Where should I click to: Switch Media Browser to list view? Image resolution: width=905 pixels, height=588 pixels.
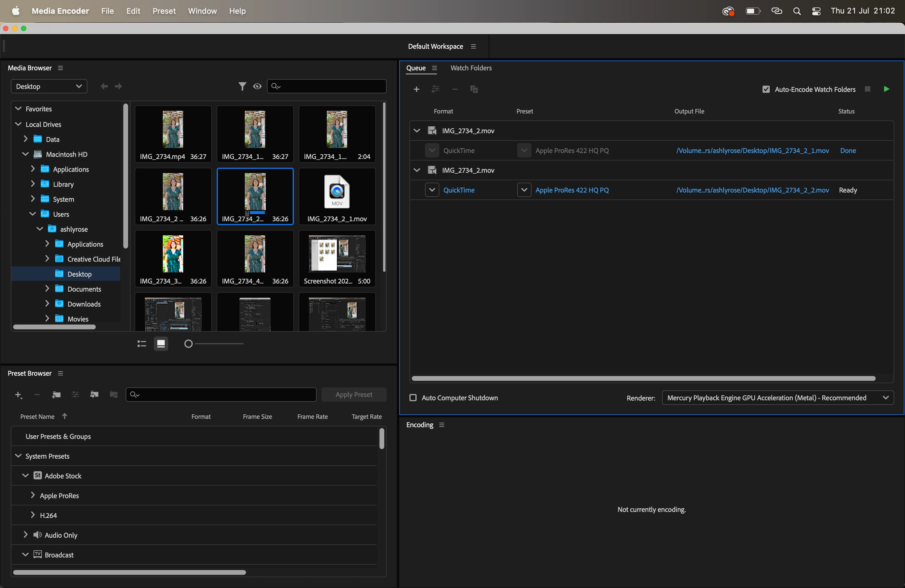click(142, 344)
